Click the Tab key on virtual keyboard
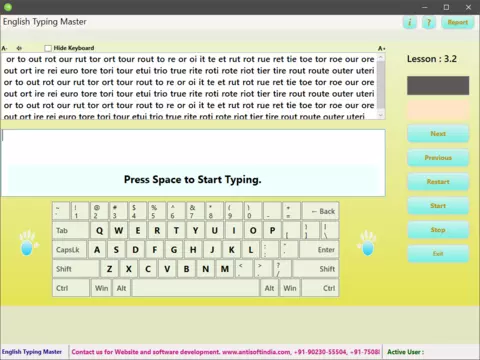The image size is (480, 360). [71, 230]
